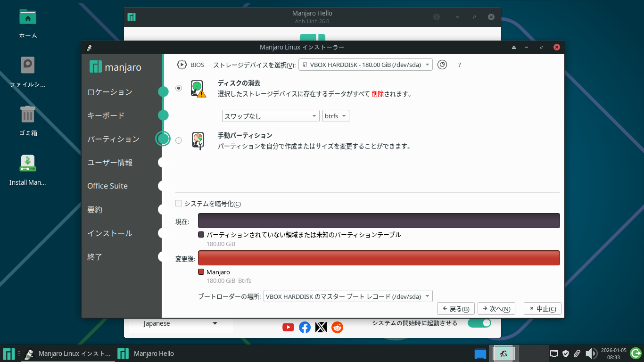Go to the ロケーション step in sidebar
Image resolution: width=644 pixels, height=362 pixels.
point(110,92)
